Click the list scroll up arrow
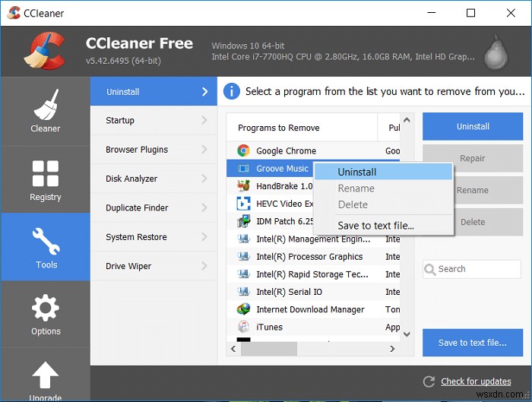The width and height of the screenshot is (532, 402). (407, 120)
